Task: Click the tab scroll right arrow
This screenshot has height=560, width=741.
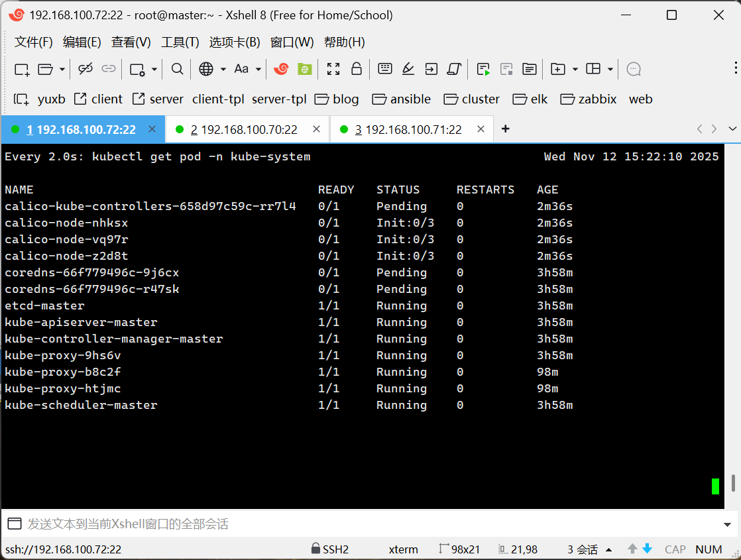Action: [714, 129]
